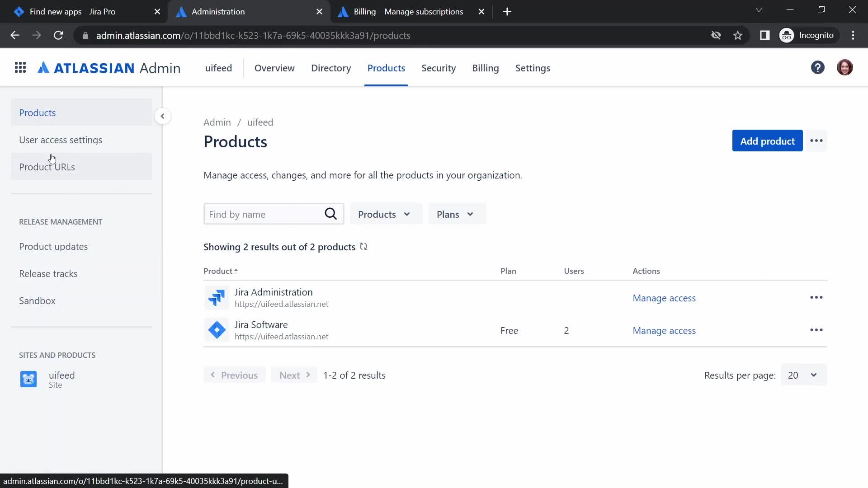Open Product URLs in sidebar
The image size is (868, 488).
tap(81, 167)
